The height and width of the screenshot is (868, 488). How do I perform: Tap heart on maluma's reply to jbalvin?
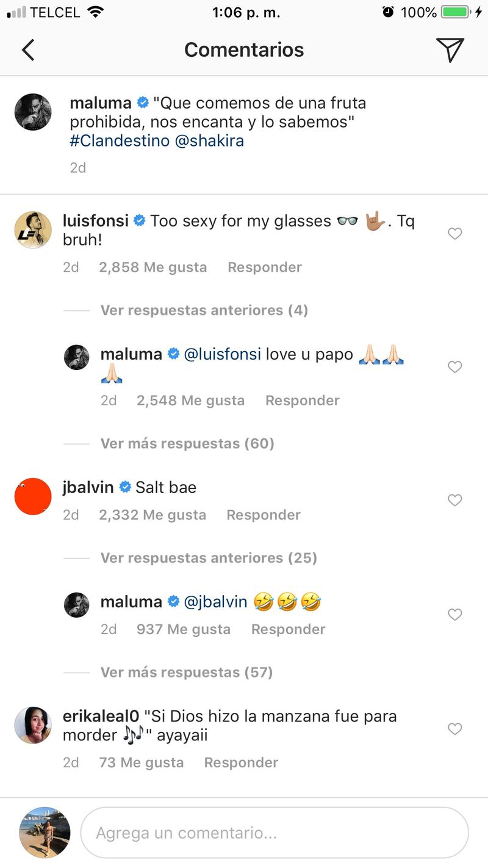455,615
